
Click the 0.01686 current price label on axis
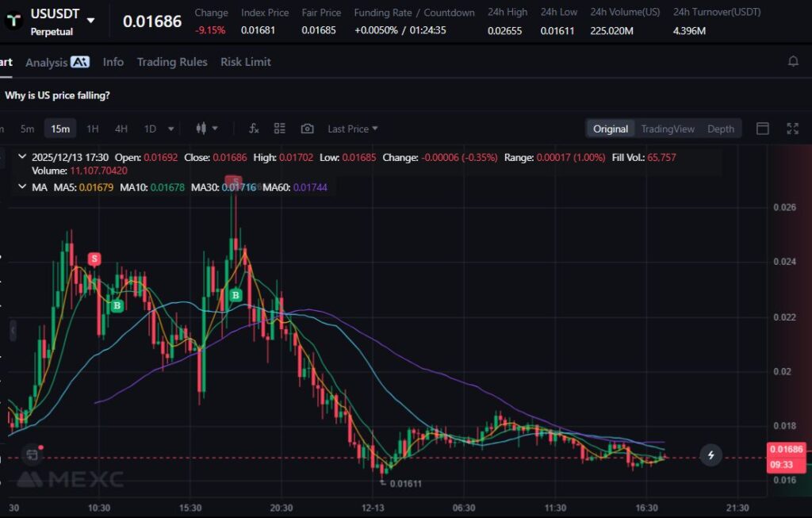(785, 449)
